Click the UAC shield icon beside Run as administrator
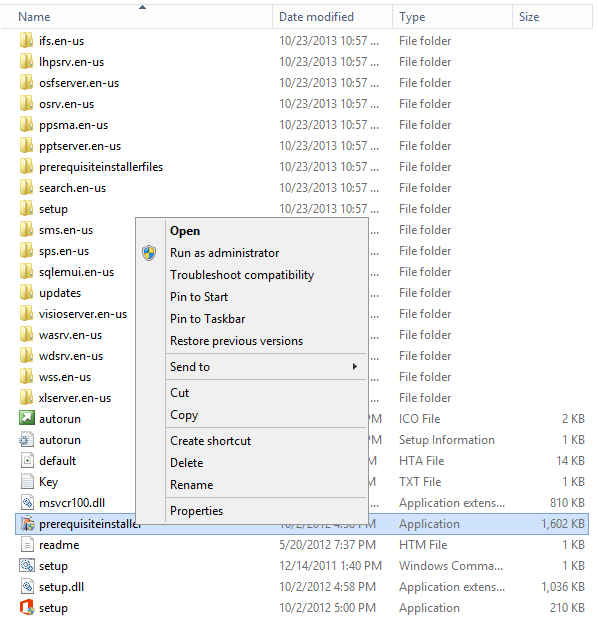598x619 pixels. point(149,253)
